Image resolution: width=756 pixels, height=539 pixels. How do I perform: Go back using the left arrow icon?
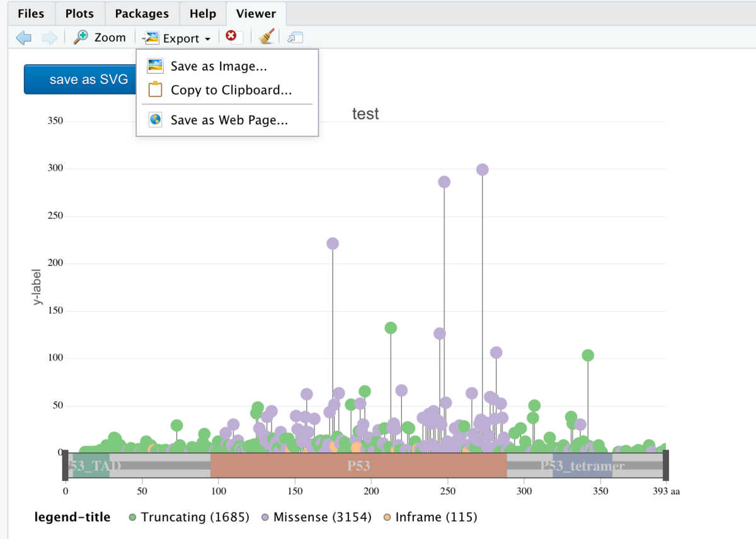coord(24,38)
